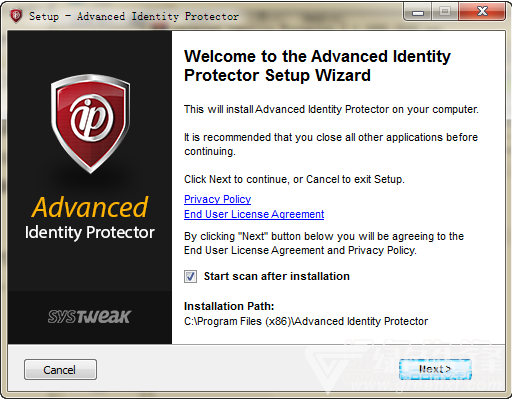Click the disabled maximize button

coord(445,12)
